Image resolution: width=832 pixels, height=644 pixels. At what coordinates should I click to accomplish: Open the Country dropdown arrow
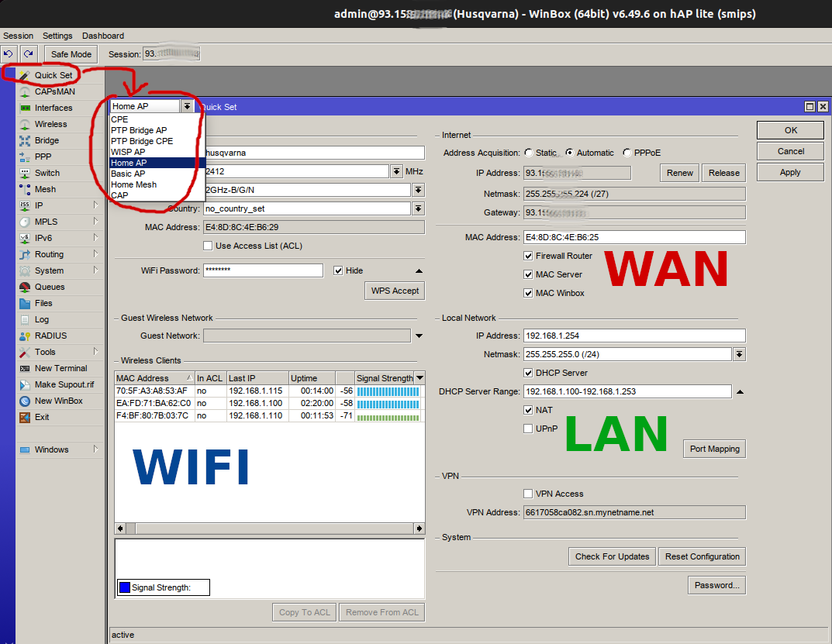(418, 208)
